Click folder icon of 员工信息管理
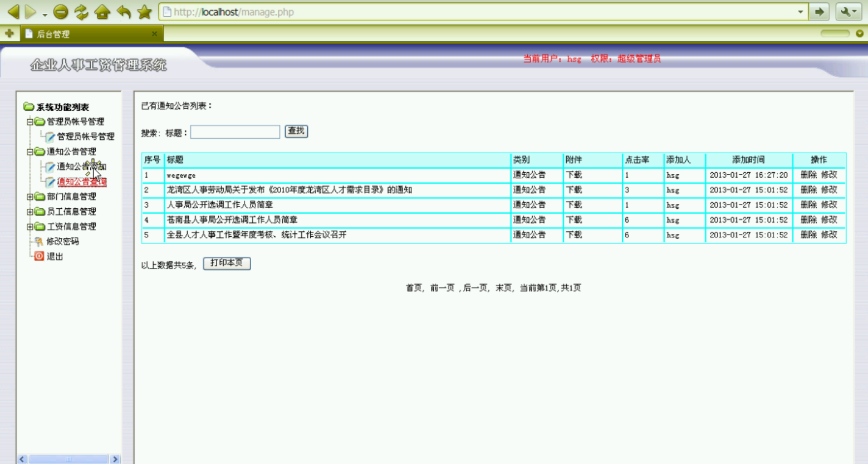This screenshot has height=464, width=868. pos(40,212)
